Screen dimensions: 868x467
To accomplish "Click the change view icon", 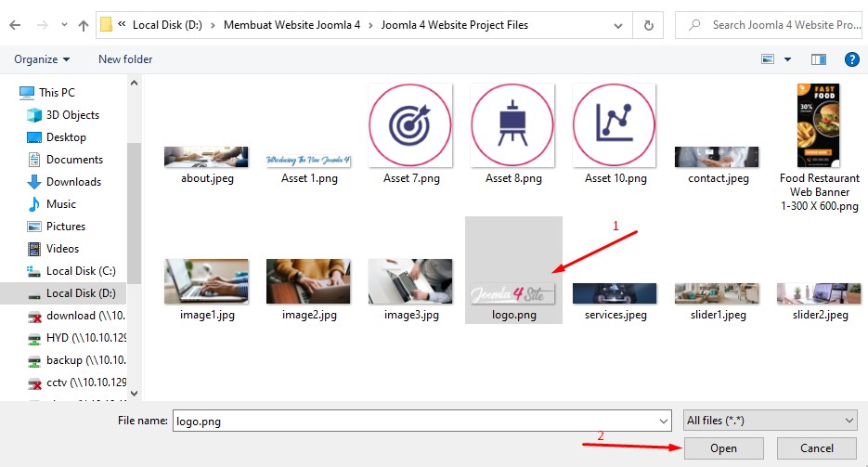I will (x=768, y=59).
